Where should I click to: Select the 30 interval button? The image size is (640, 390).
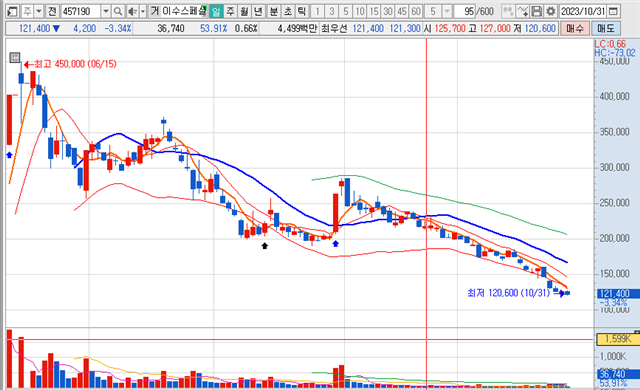388,11
